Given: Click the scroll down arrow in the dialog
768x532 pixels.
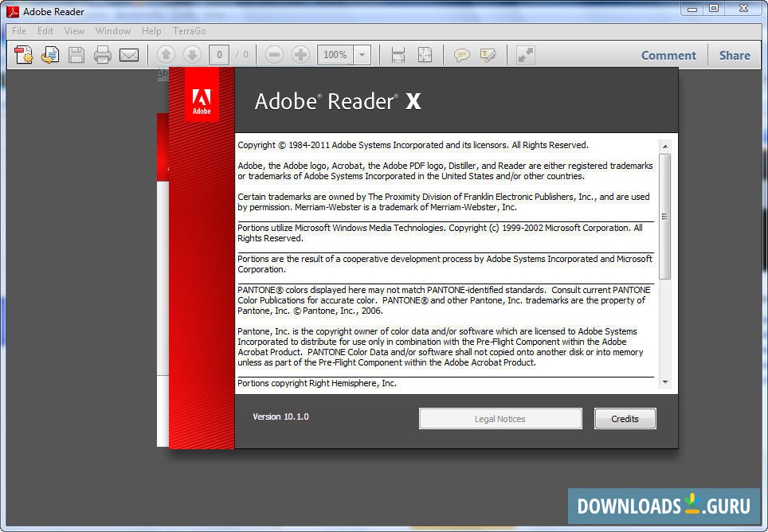Looking at the screenshot, I should [664, 381].
